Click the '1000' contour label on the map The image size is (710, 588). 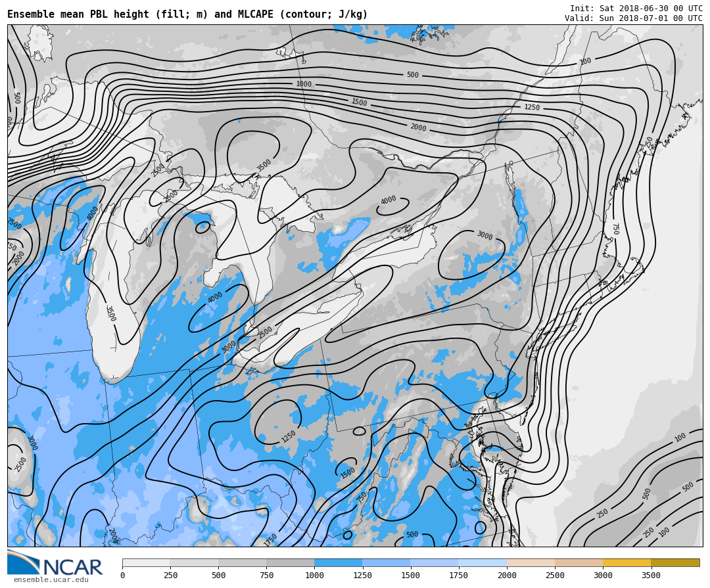304,84
